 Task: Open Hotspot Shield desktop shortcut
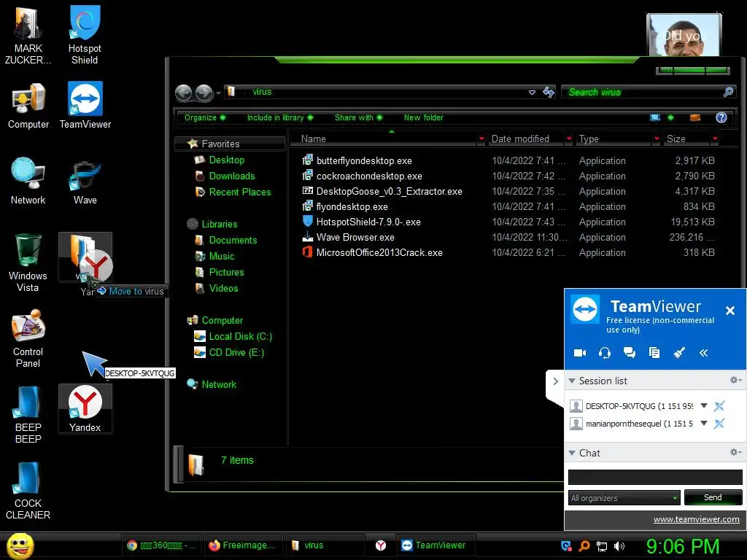tap(85, 34)
